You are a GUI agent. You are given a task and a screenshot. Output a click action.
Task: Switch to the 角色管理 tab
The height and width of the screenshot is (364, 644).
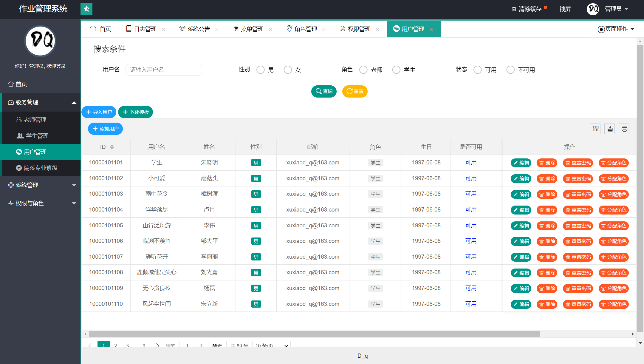pyautogui.click(x=305, y=29)
